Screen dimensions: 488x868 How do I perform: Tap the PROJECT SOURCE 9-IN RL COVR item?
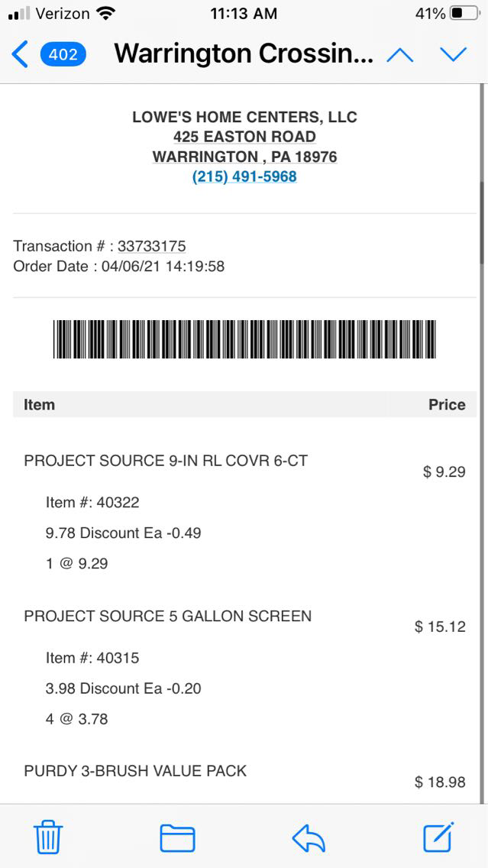pyautogui.click(x=166, y=461)
